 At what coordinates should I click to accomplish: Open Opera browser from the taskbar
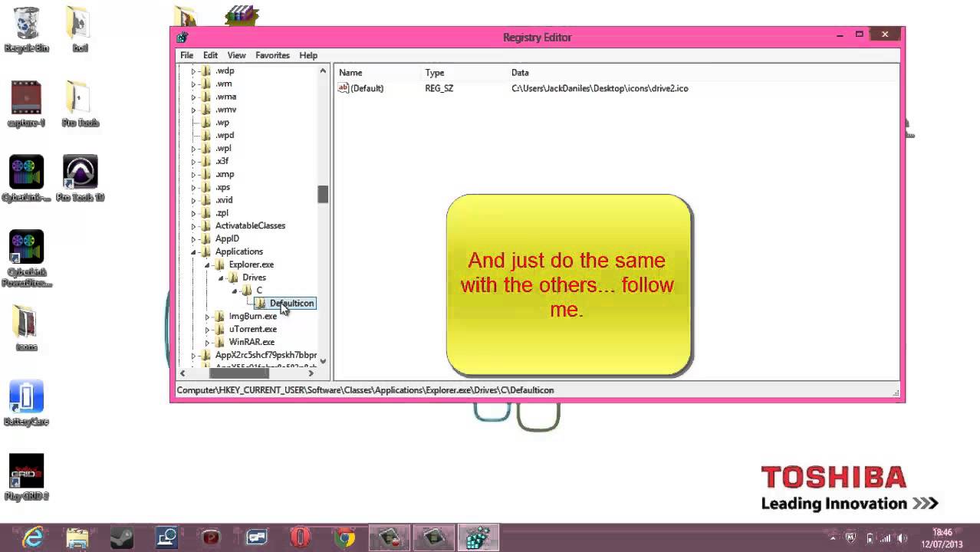point(300,537)
